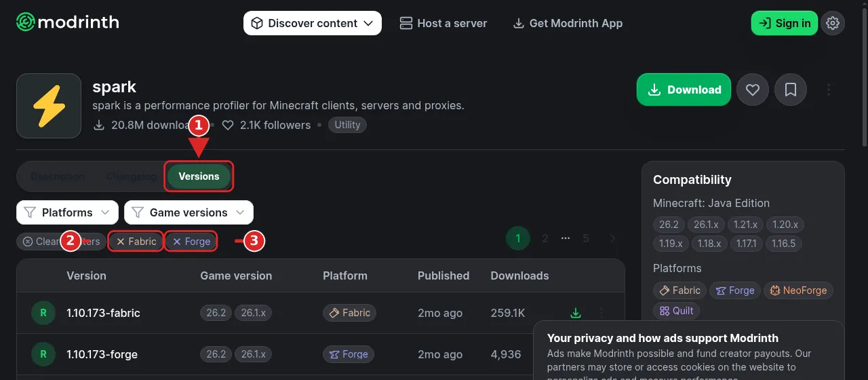Click NeoForge platform tag
Image resolution: width=868 pixels, height=380 pixels.
pos(798,290)
